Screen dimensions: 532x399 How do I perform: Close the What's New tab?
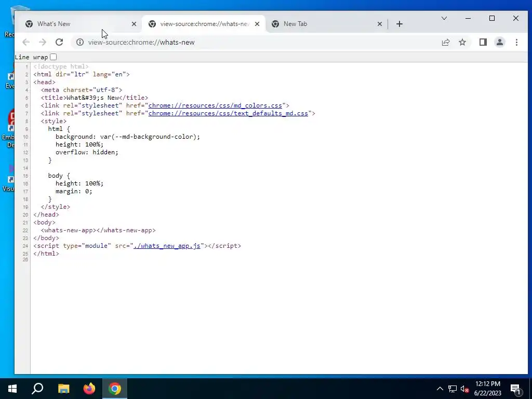click(134, 24)
